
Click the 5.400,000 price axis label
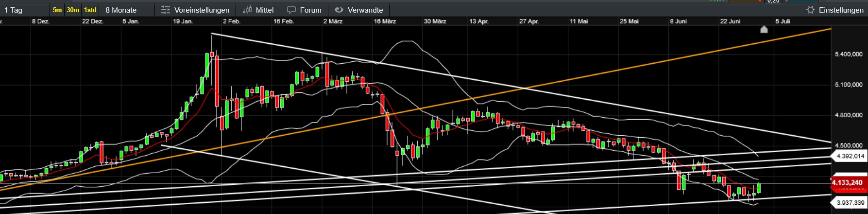click(849, 54)
